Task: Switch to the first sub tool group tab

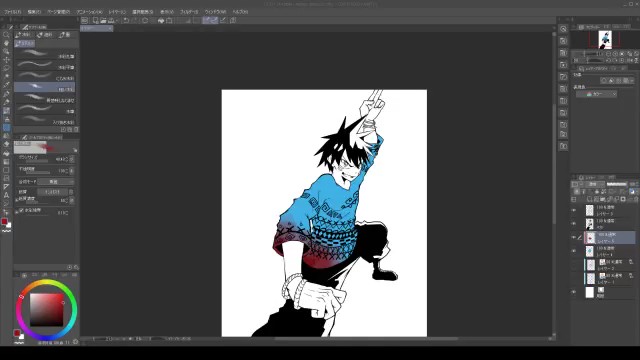Action: click(23, 35)
